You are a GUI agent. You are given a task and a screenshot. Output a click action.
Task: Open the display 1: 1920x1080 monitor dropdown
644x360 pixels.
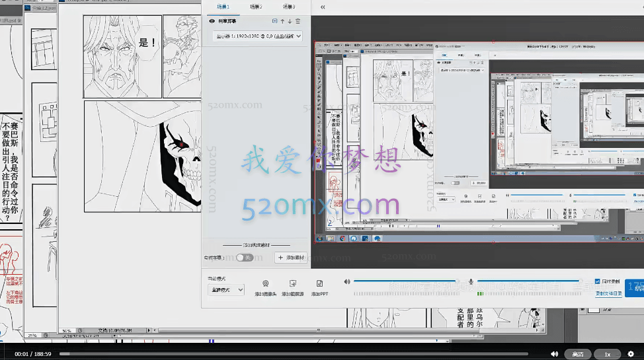pos(257,36)
